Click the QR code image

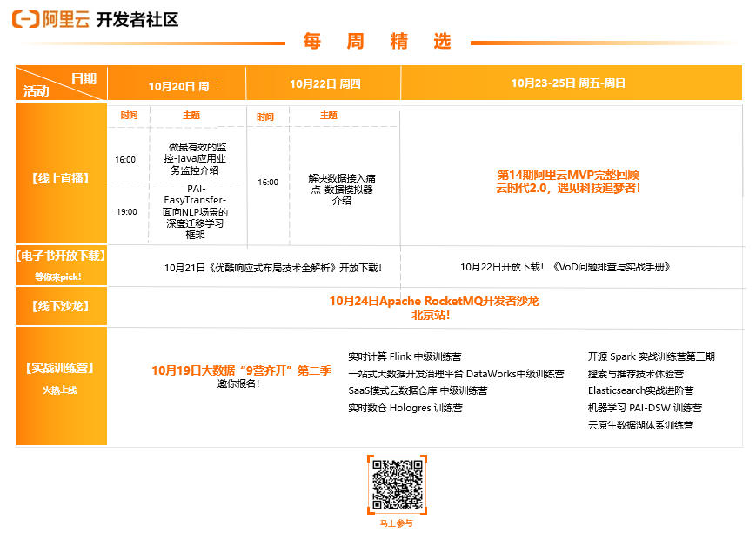(397, 484)
